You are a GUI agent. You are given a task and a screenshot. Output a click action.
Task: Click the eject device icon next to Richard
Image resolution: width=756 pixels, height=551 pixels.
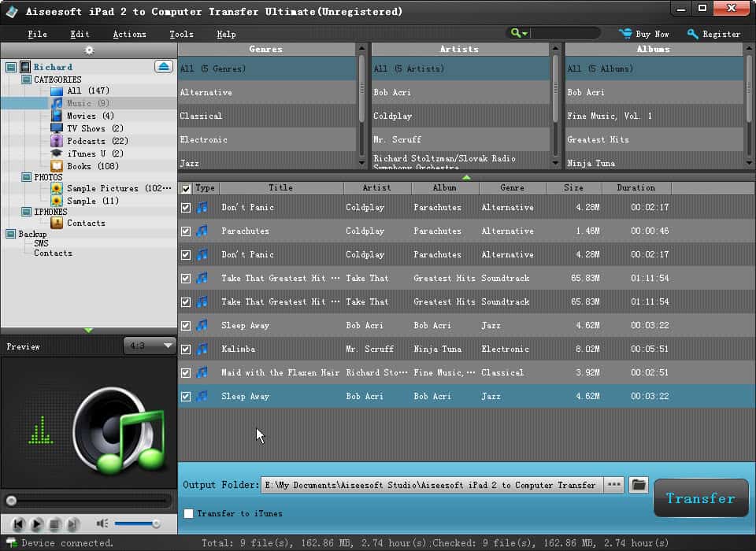point(163,67)
